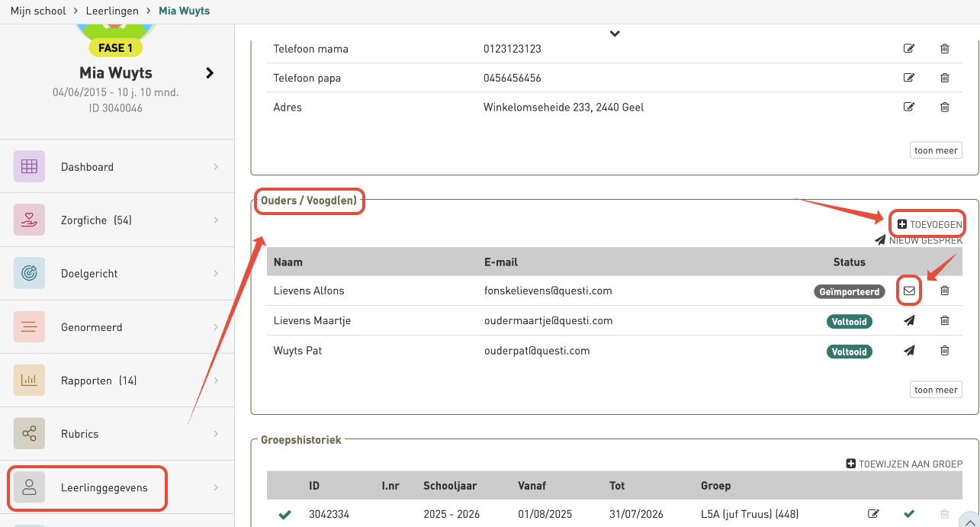Click Leerlingen breadcrumb
This screenshot has height=527, width=980.
[x=111, y=11]
